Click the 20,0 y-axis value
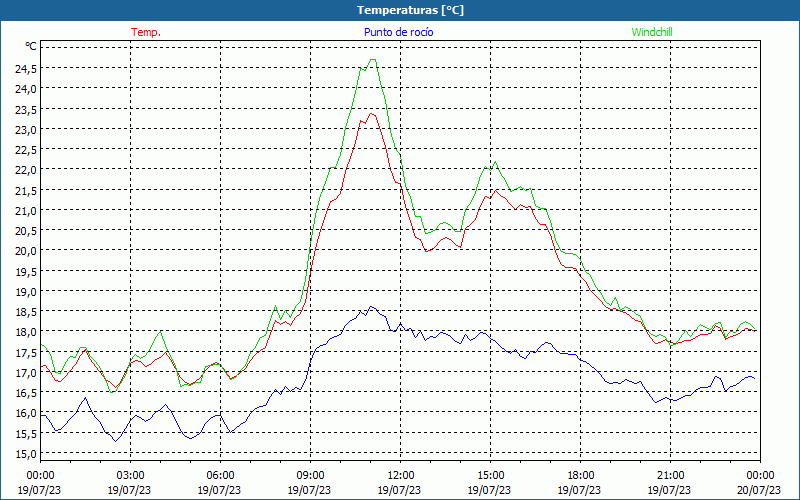Image resolution: width=800 pixels, height=500 pixels. coord(26,251)
